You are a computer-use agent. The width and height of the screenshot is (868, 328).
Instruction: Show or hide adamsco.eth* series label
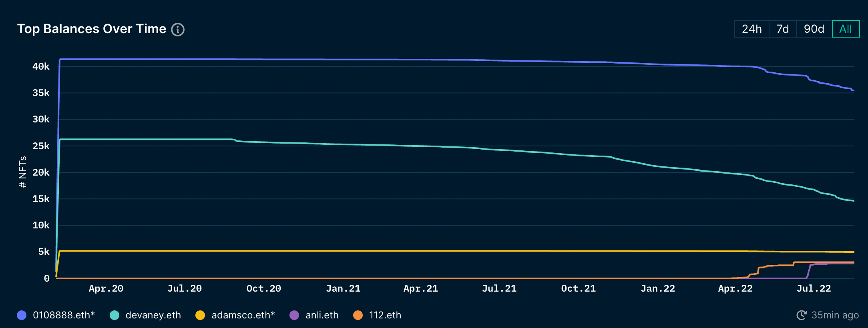click(243, 315)
